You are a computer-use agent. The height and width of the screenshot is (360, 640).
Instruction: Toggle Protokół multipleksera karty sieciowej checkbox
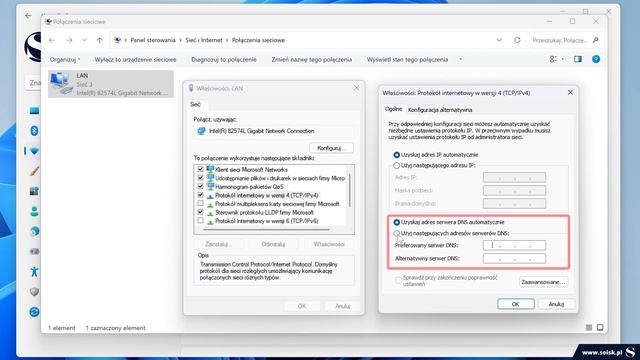(200, 203)
